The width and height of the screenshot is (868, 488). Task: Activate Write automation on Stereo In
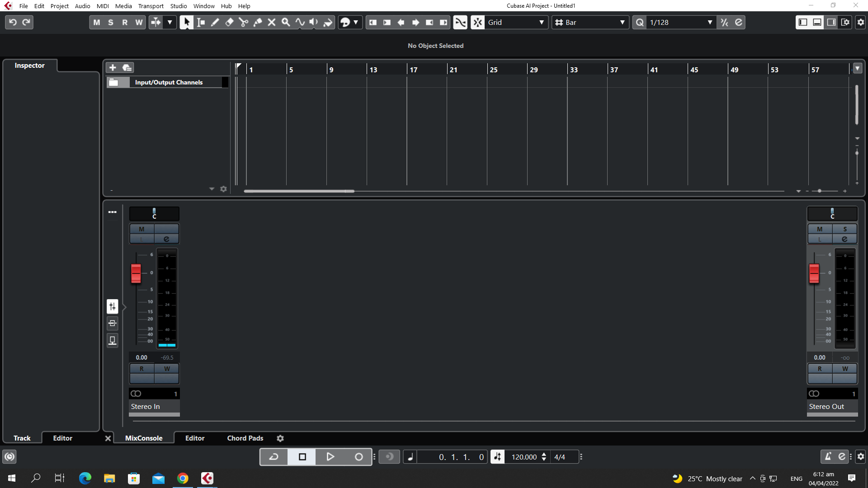coord(167,369)
